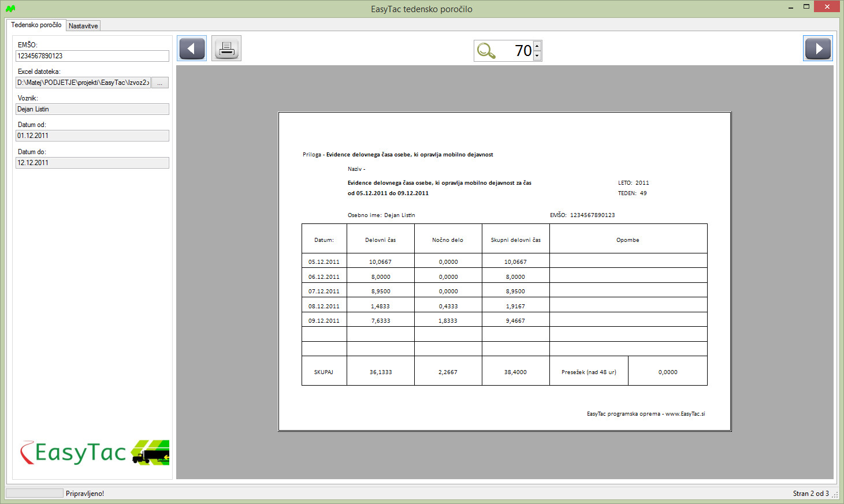Select the Tedensko poročilo tab
Screen dimensions: 844x504
(x=36, y=25)
